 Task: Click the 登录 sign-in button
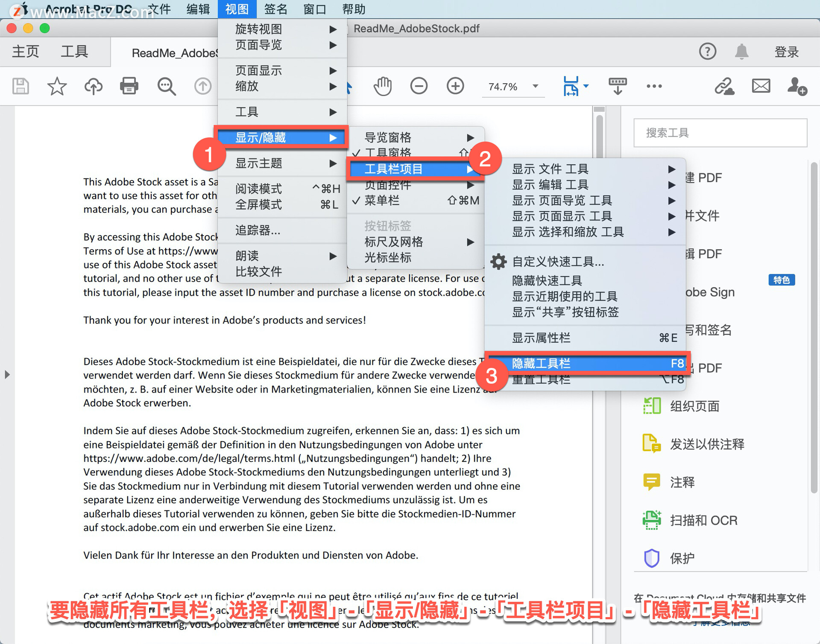786,52
